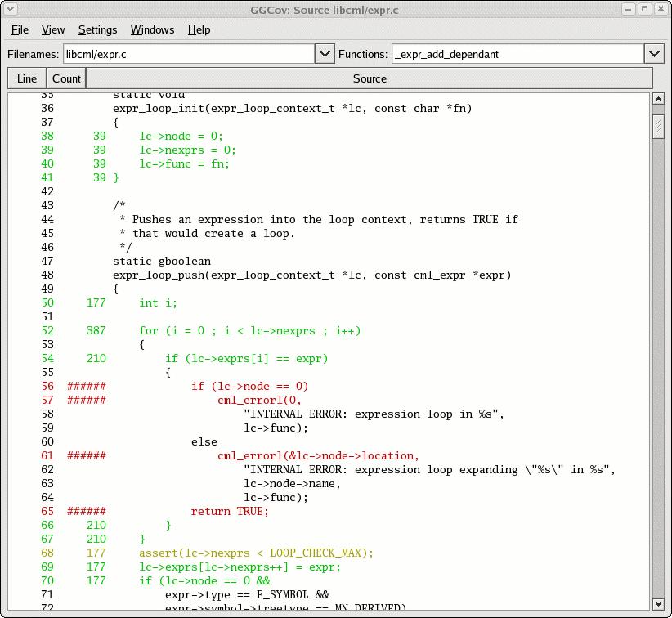The height and width of the screenshot is (618, 672).
Task: Click the Filenames field showing libcml/expr.c
Action: (x=189, y=54)
